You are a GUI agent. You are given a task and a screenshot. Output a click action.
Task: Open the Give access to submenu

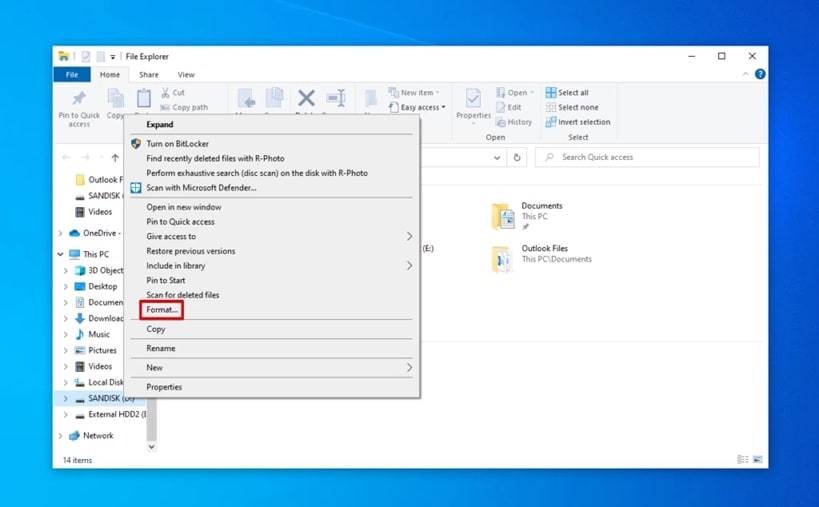click(x=271, y=237)
